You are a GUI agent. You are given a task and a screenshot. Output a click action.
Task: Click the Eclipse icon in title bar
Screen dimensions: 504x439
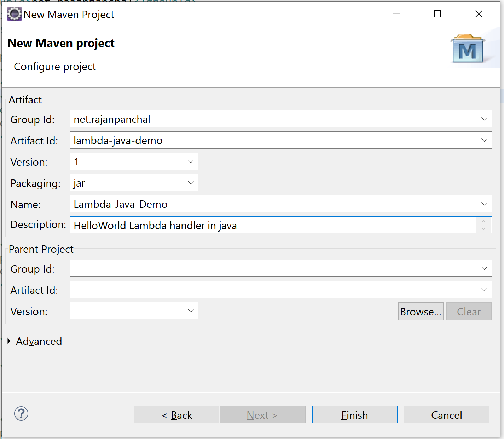click(x=15, y=14)
